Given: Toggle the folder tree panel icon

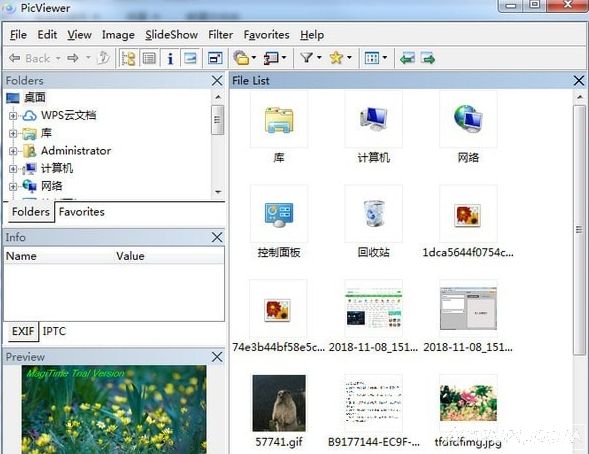Looking at the screenshot, I should (128, 58).
